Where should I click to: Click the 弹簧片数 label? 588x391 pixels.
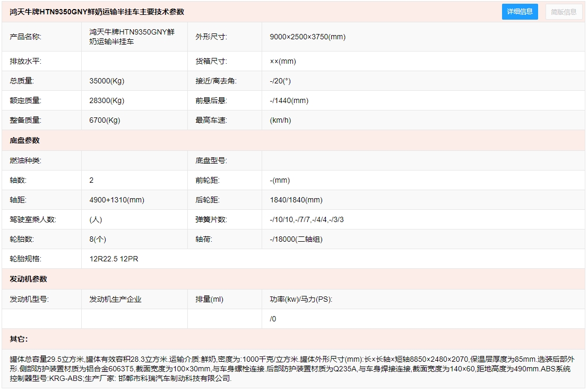click(x=211, y=219)
